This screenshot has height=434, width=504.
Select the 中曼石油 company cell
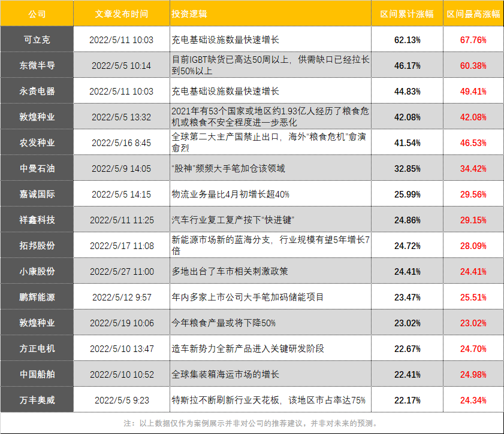[37, 169]
